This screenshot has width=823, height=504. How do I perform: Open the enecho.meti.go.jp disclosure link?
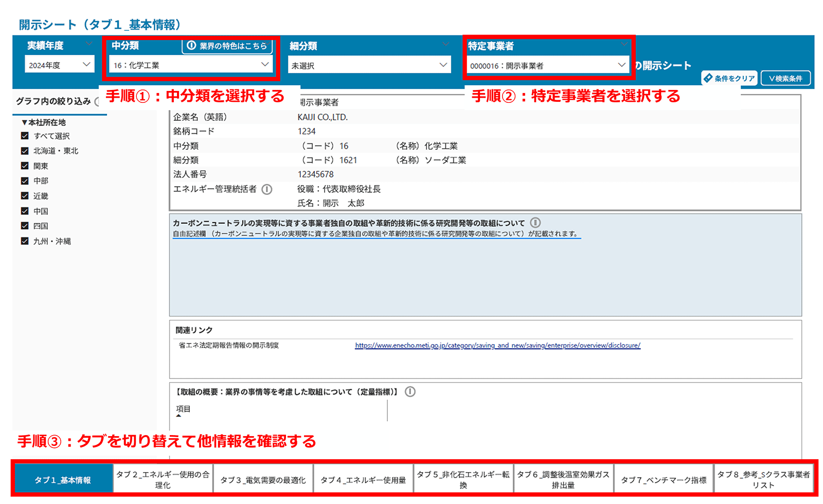(x=497, y=346)
